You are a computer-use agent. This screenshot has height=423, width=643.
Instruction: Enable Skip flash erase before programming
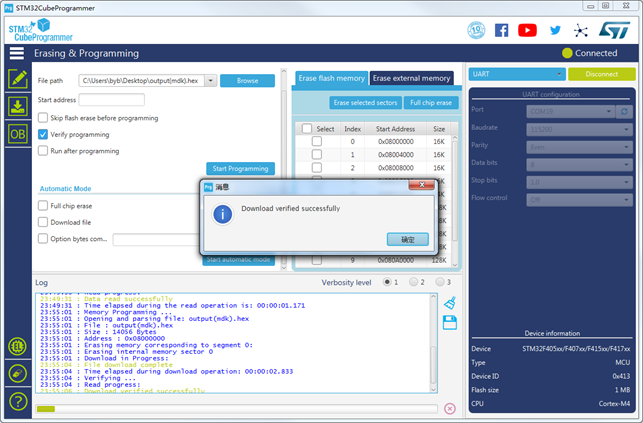(x=43, y=117)
